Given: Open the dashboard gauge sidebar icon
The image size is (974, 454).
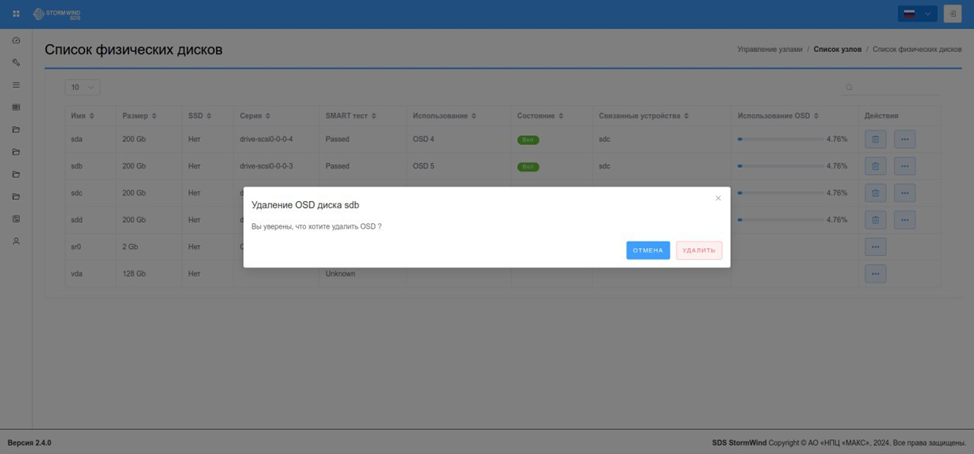Looking at the screenshot, I should (16, 40).
